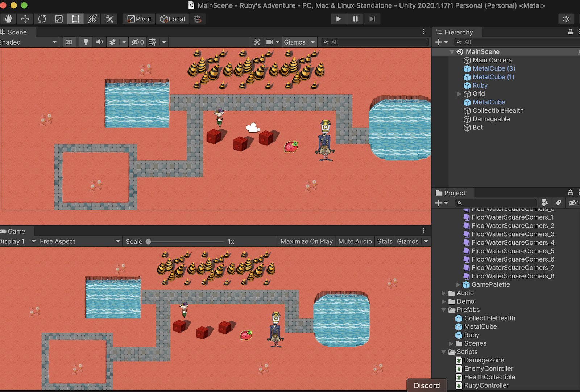The image size is (580, 392).
Task: Switch to the Game tab
Action: pyautogui.click(x=16, y=232)
